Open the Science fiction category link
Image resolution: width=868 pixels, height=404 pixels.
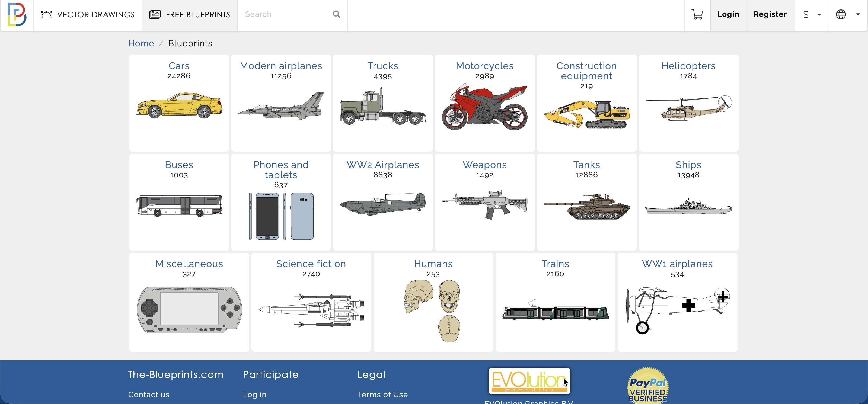tap(311, 264)
